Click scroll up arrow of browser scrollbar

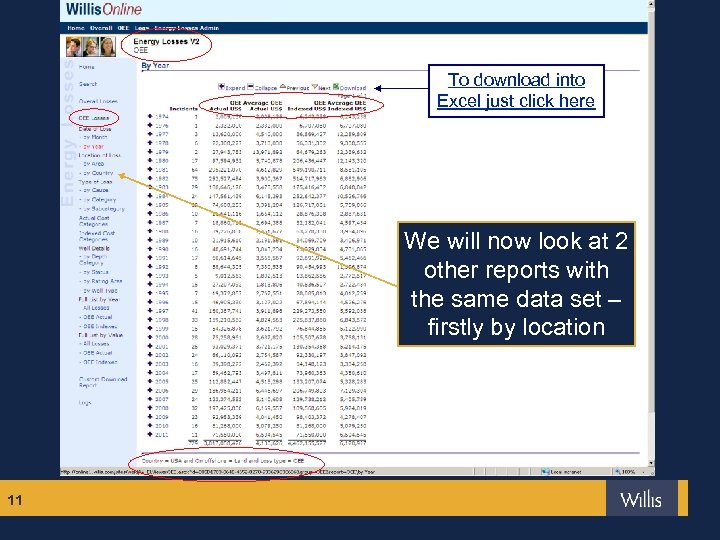(x=651, y=4)
